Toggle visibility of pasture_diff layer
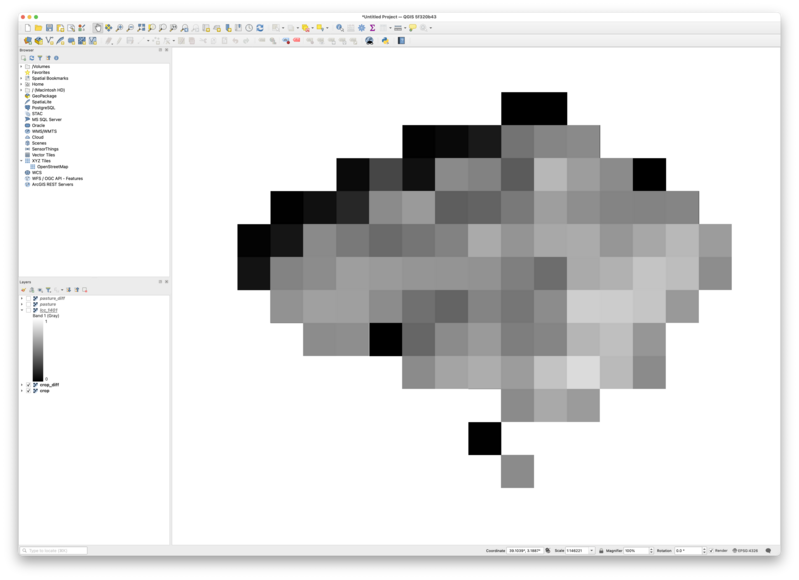The height and width of the screenshot is (580, 799). [29, 298]
